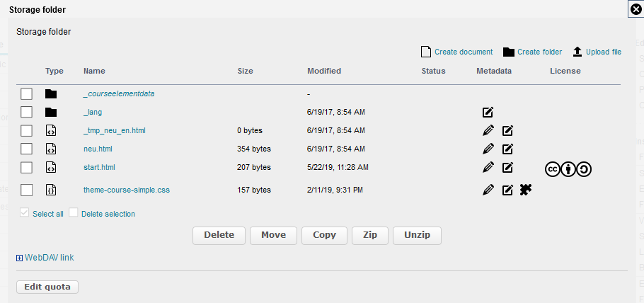This screenshot has width=644, height=303.
Task: Open the start.html file
Action: (99, 167)
